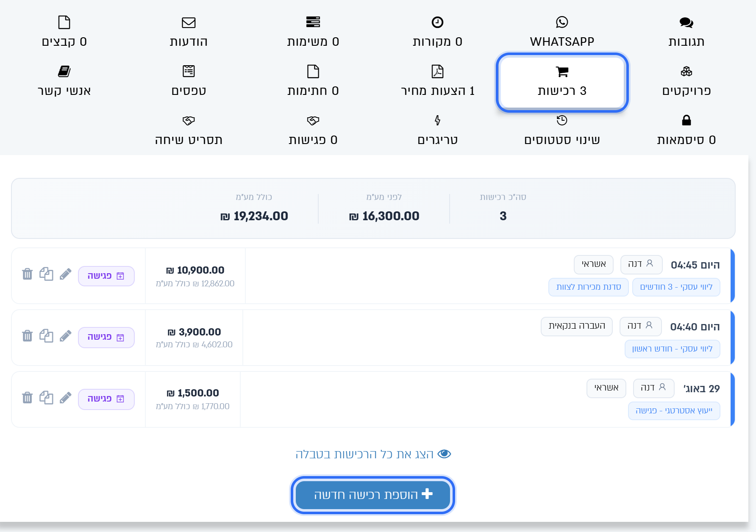
Task: Open the משימות tasks tab
Action: pos(313,32)
